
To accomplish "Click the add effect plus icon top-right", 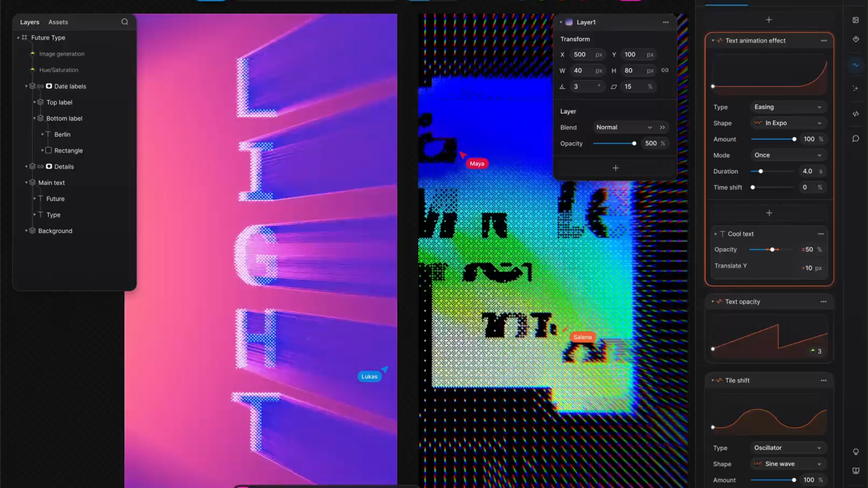I will click(769, 20).
